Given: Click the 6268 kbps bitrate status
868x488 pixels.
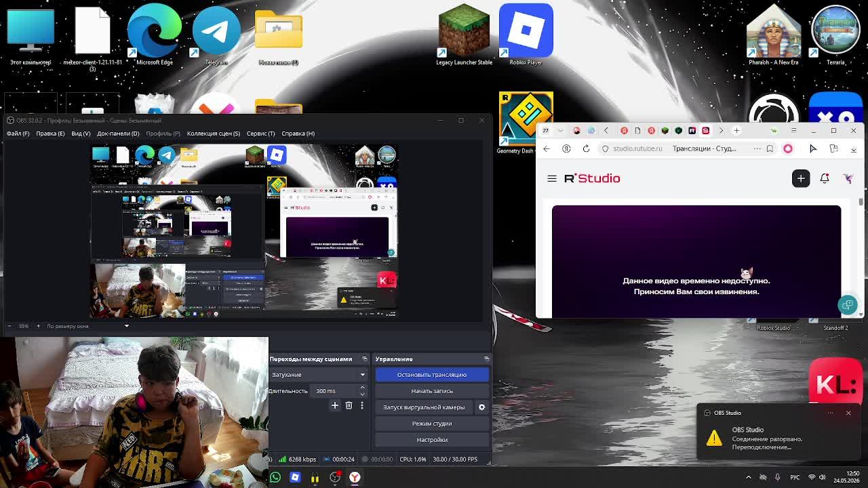Looking at the screenshot, I should [x=297, y=460].
